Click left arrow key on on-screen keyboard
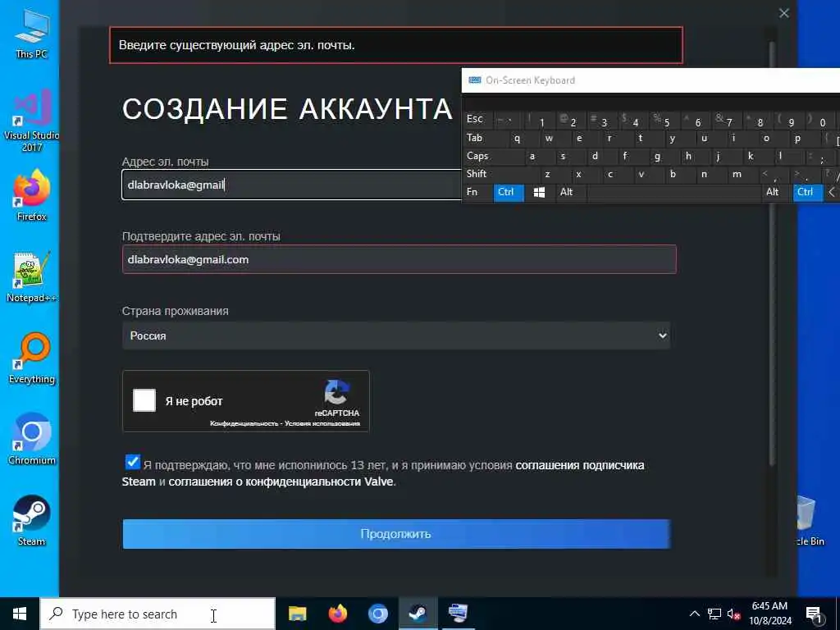The width and height of the screenshot is (840, 630). click(832, 192)
